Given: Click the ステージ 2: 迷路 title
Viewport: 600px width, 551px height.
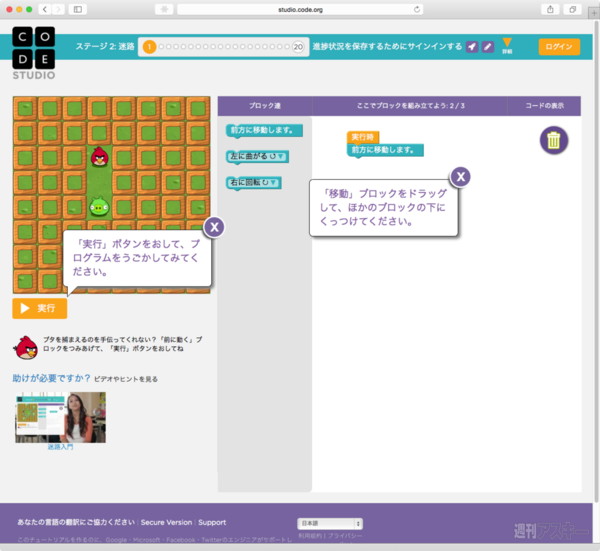Looking at the screenshot, I should coord(105,47).
